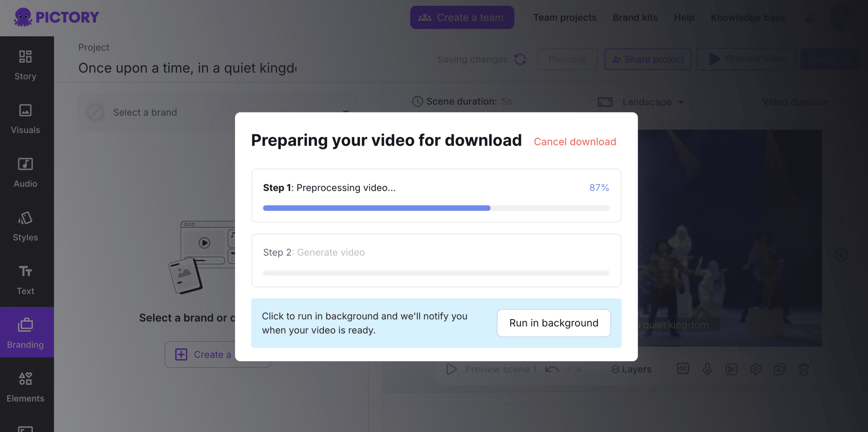The width and height of the screenshot is (868, 432).
Task: Delete scene using the trash icon
Action: (804, 369)
